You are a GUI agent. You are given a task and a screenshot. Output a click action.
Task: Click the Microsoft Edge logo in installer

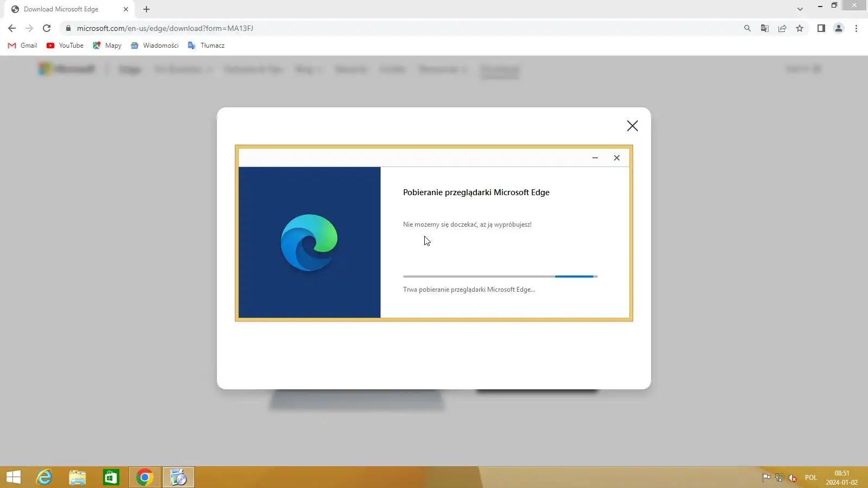(309, 242)
